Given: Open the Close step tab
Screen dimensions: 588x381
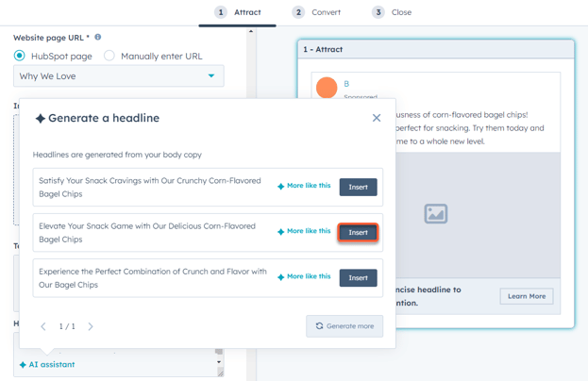Looking at the screenshot, I should pyautogui.click(x=392, y=12).
